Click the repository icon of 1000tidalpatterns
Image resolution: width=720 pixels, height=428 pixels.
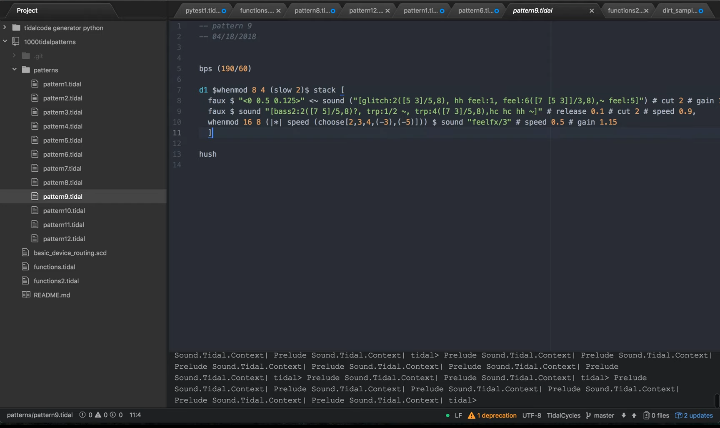16,42
